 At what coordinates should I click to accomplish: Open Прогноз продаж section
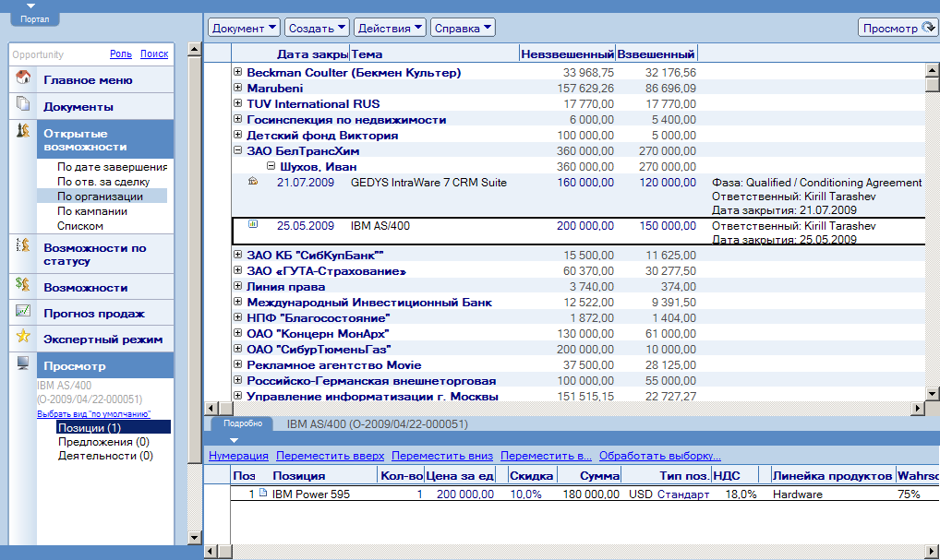(94, 314)
